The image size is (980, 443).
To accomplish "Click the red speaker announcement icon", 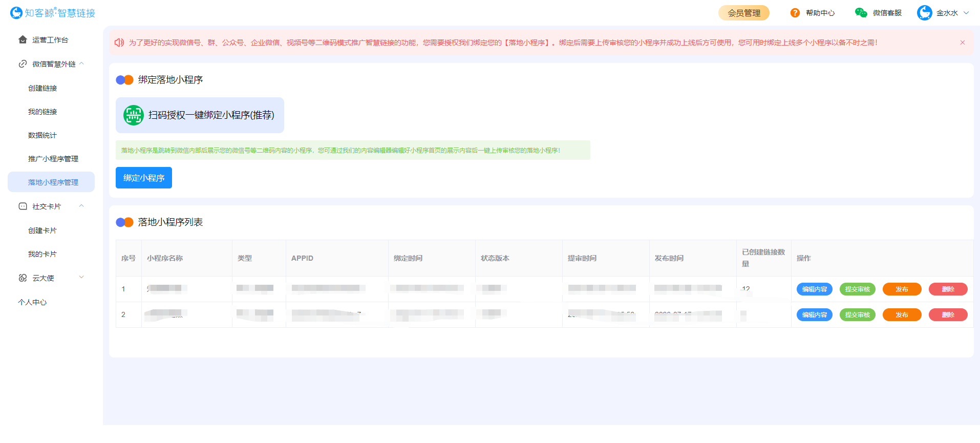I will [x=119, y=43].
